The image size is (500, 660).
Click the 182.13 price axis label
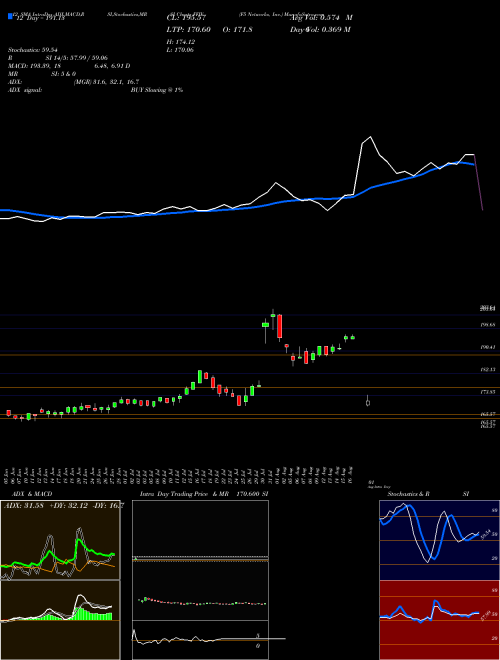tap(487, 370)
